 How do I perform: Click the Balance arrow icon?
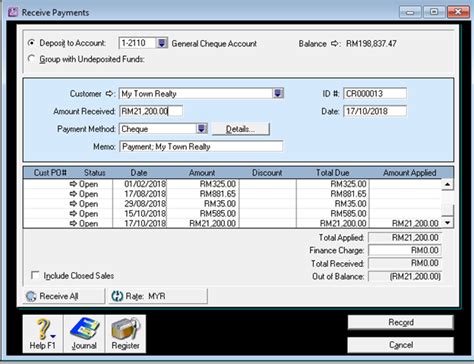click(x=335, y=44)
